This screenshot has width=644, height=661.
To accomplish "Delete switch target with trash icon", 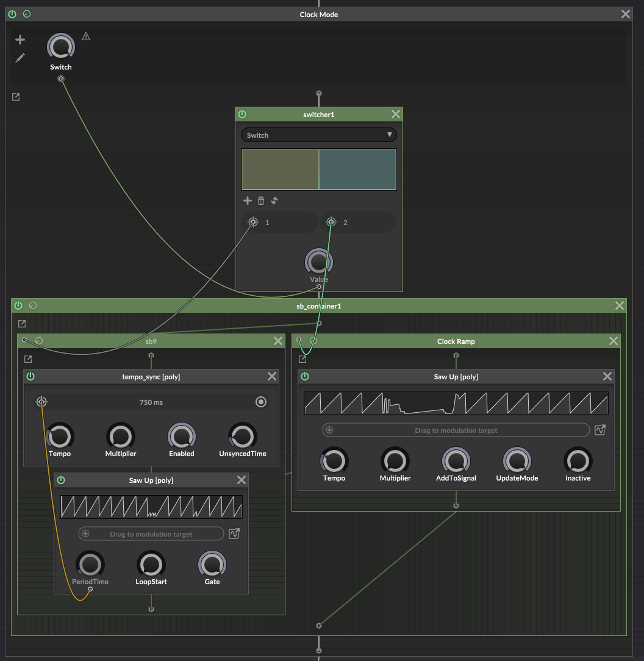I will 261,201.
